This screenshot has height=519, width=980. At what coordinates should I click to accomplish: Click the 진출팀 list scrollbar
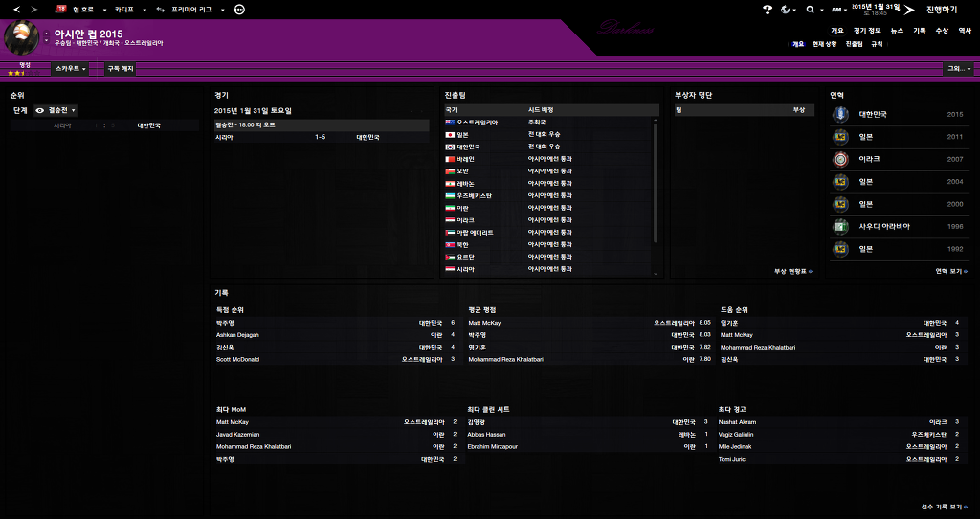[656, 183]
